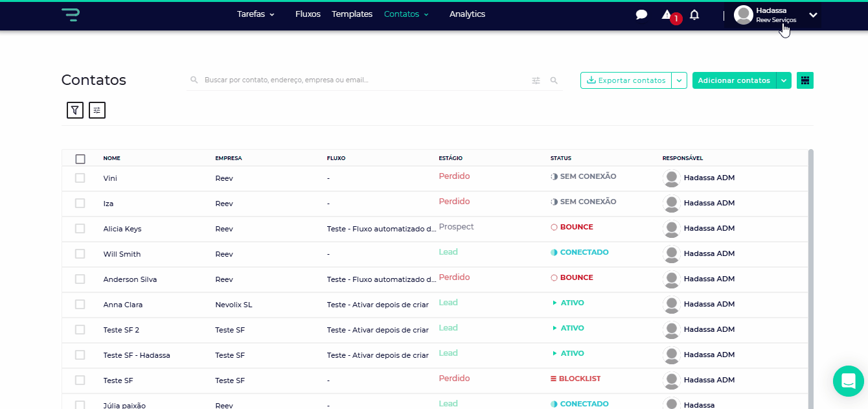Check the Anna Clara checkbox
Viewport: 868px width, 409px height.
80,304
